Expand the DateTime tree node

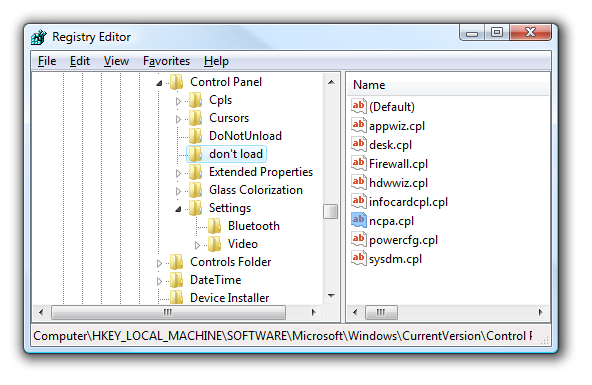[159, 281]
